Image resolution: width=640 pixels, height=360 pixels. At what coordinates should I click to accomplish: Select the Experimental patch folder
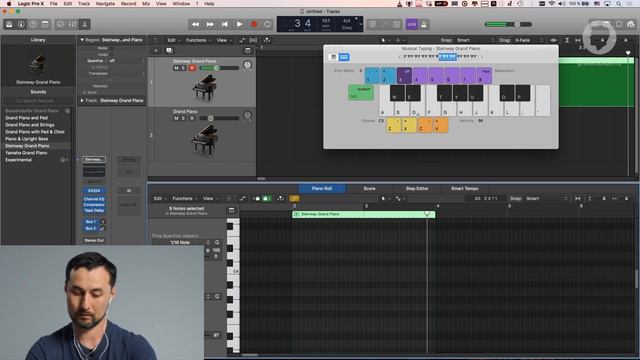click(36, 160)
